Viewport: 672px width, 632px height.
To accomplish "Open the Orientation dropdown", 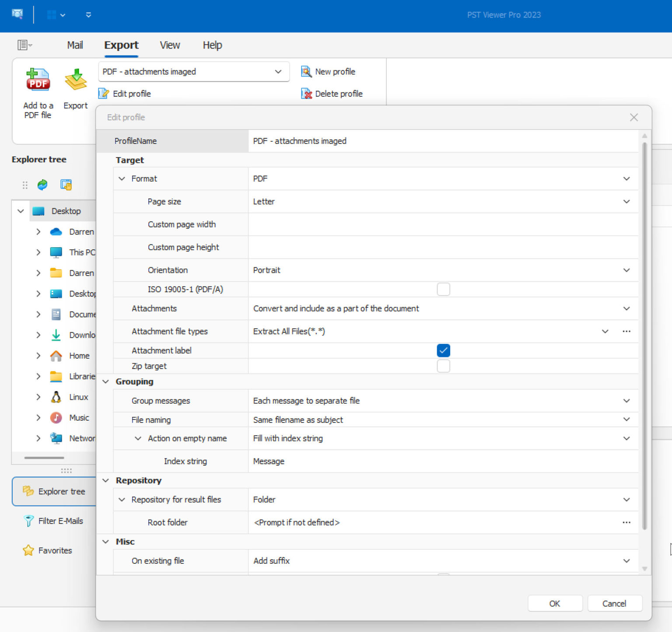I will pyautogui.click(x=626, y=270).
